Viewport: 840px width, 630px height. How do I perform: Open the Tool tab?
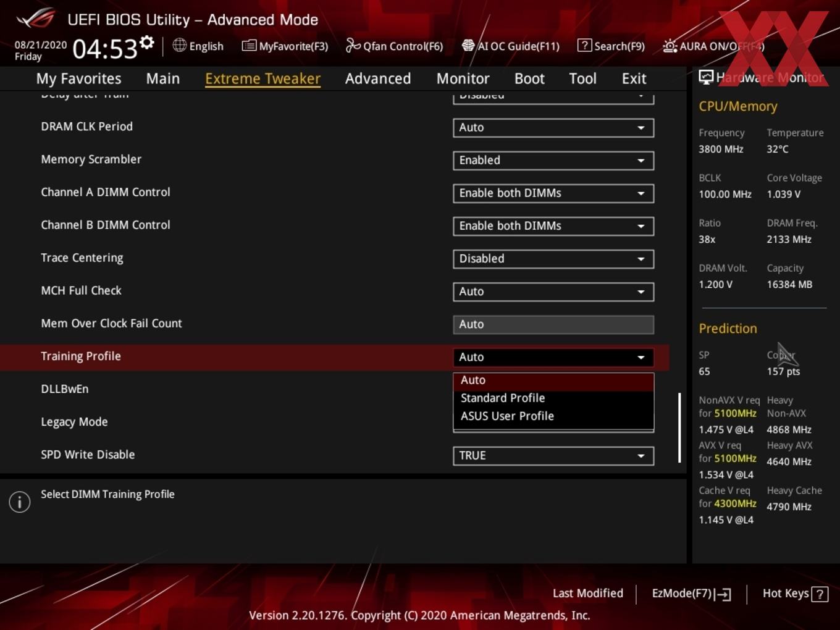(582, 78)
